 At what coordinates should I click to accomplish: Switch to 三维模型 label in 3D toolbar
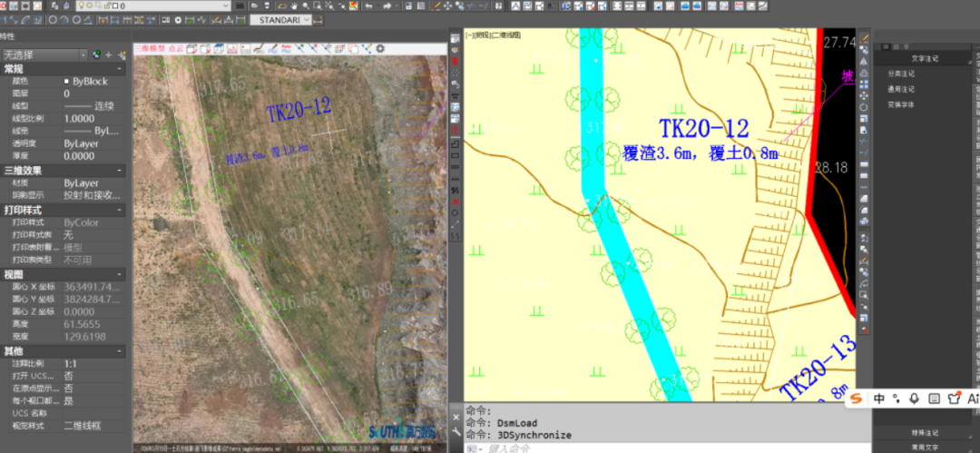click(149, 48)
